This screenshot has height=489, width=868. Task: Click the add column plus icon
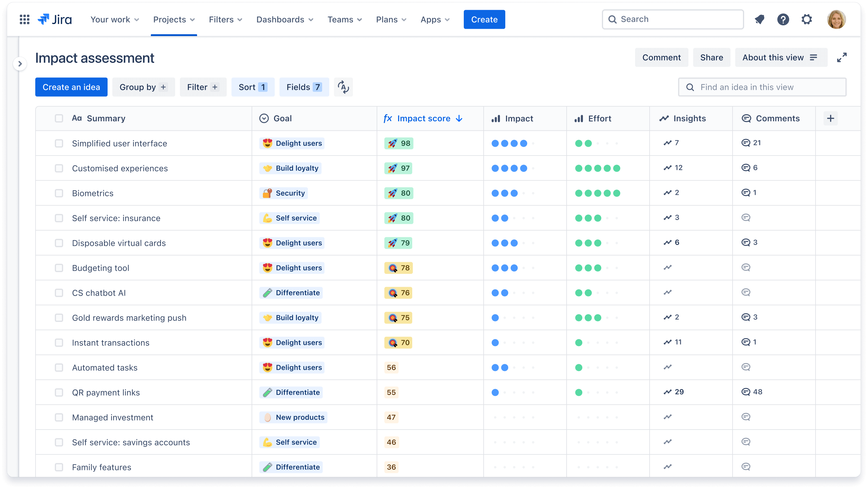tap(831, 118)
